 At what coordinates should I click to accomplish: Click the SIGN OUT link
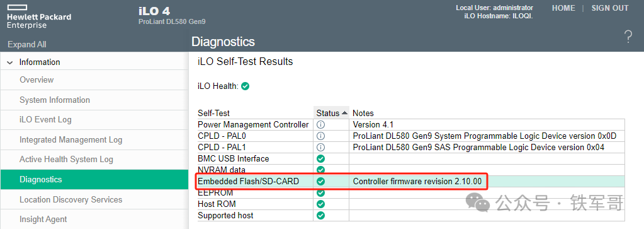(x=610, y=8)
